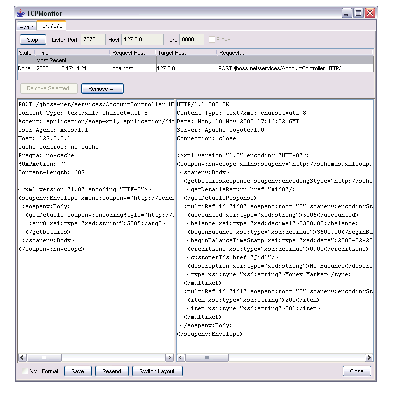Click right arrow of response pane scrollbar

[x=369, y=358]
